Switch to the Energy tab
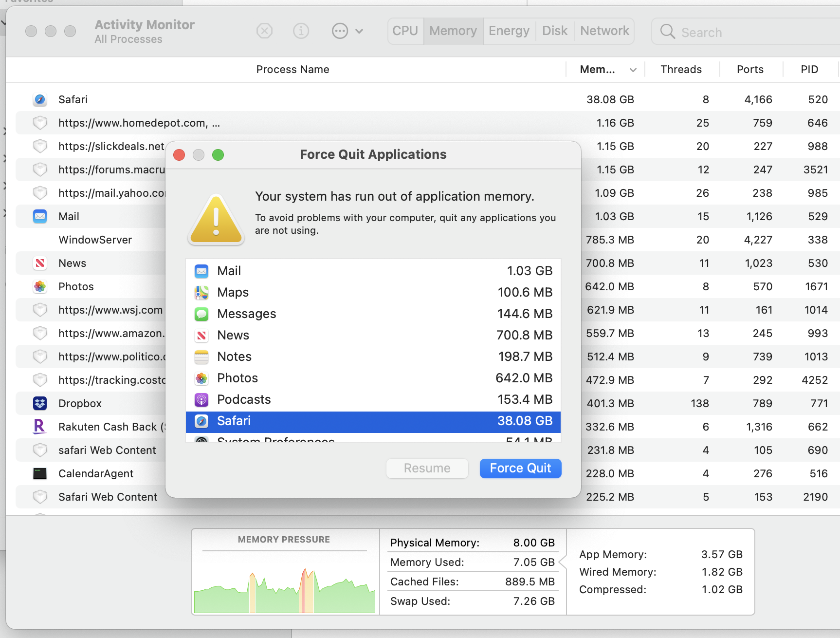 click(x=509, y=31)
